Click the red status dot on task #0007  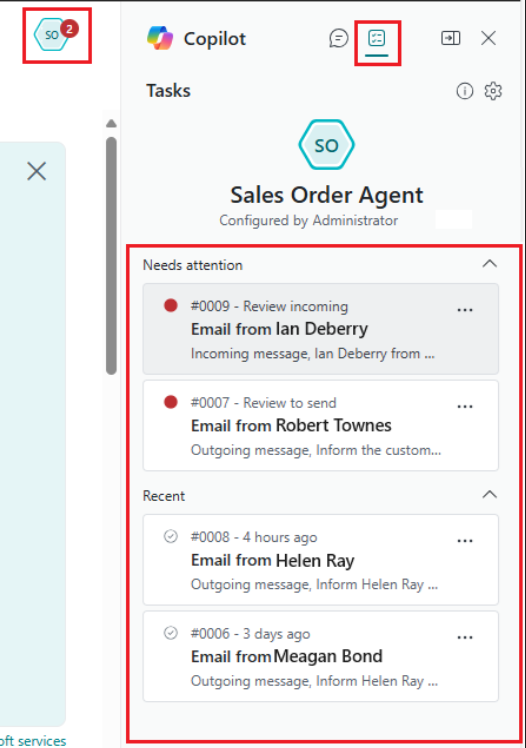coord(171,402)
